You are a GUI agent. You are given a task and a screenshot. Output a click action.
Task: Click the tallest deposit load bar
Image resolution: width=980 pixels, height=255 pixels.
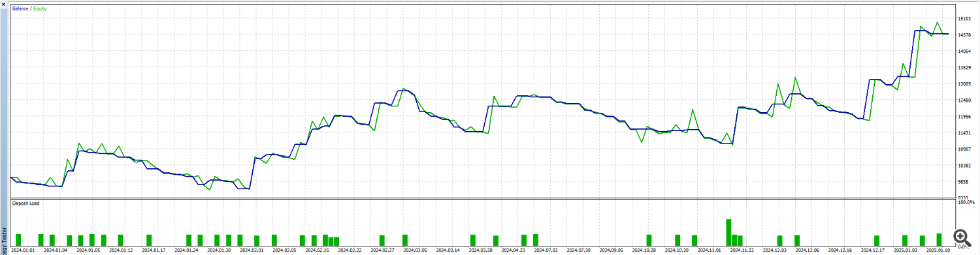(x=728, y=232)
